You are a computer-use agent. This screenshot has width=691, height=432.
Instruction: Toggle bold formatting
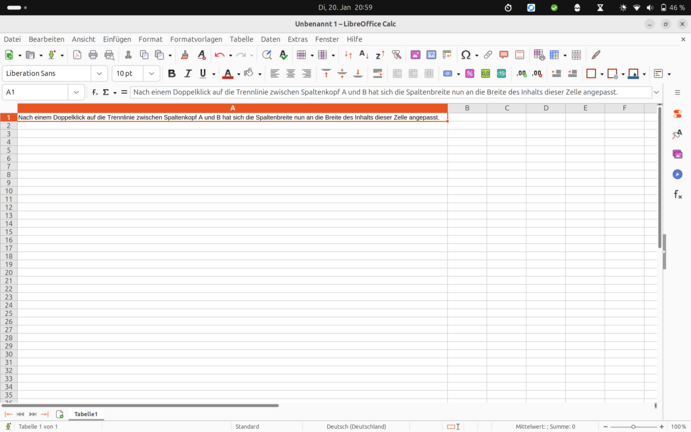[172, 73]
